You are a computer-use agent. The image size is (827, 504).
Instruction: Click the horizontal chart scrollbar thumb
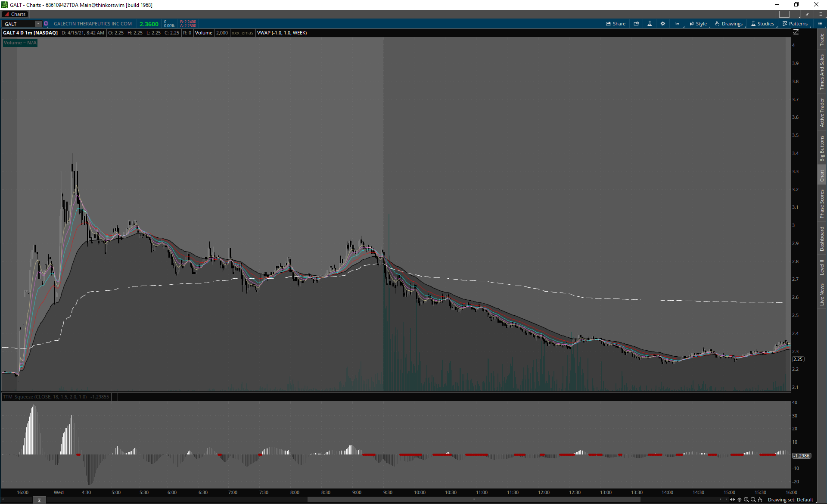pyautogui.click(x=474, y=500)
